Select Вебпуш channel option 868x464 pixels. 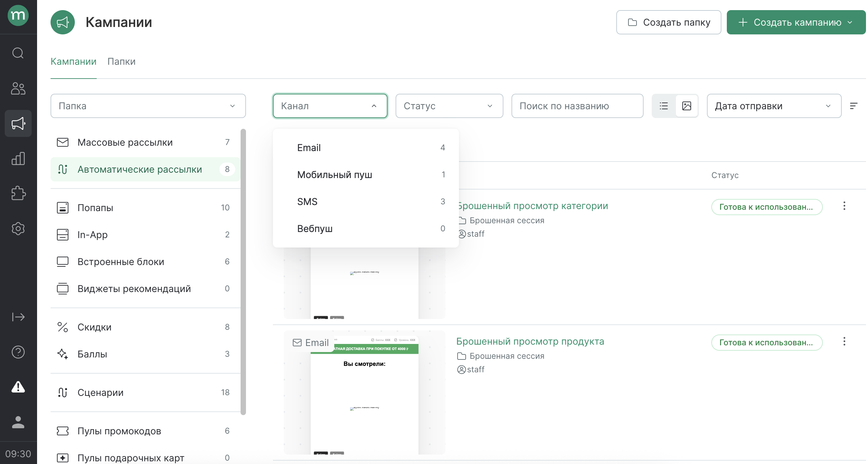[x=366, y=229]
